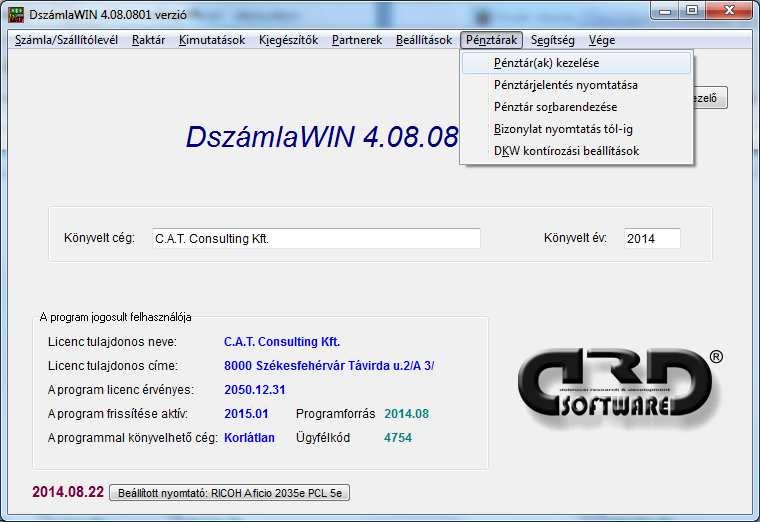
Task: Open the Segítség menu
Action: point(553,40)
